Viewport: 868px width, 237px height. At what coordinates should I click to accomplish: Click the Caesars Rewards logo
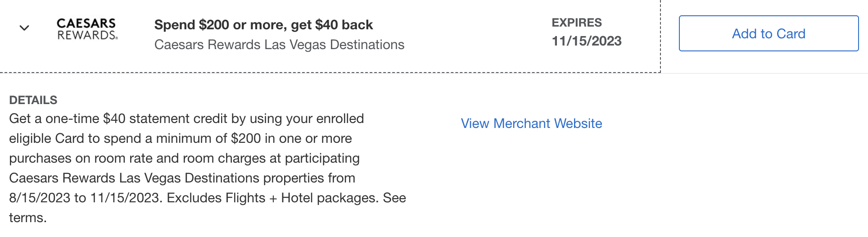87,29
